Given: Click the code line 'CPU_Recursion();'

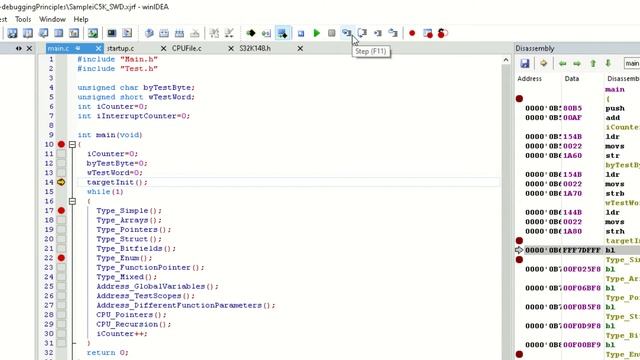Looking at the screenshot, I should pyautogui.click(x=134, y=324).
